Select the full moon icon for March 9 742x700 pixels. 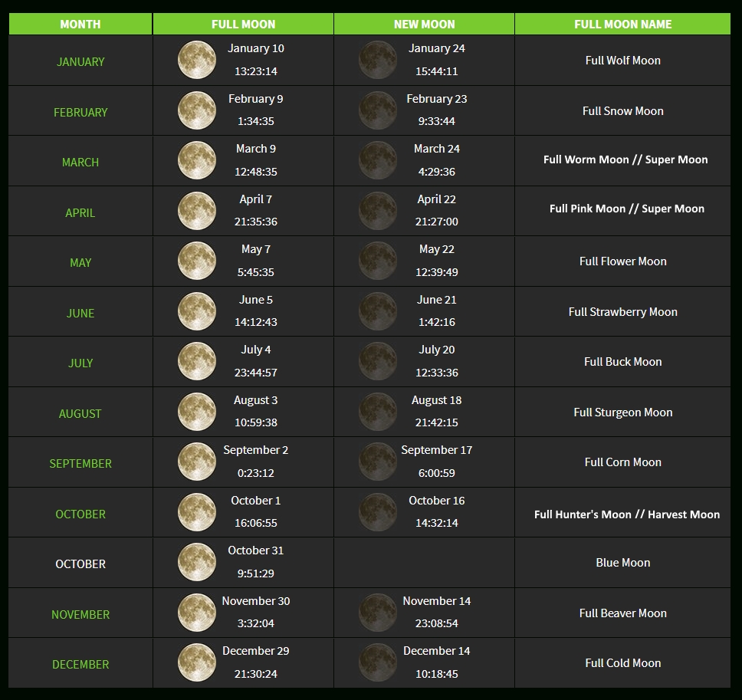(197, 160)
